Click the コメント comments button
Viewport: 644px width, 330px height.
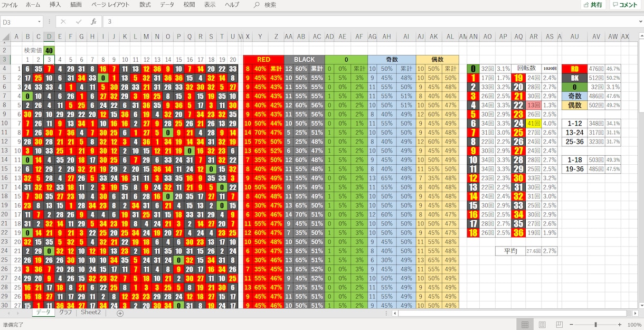tap(625, 5)
